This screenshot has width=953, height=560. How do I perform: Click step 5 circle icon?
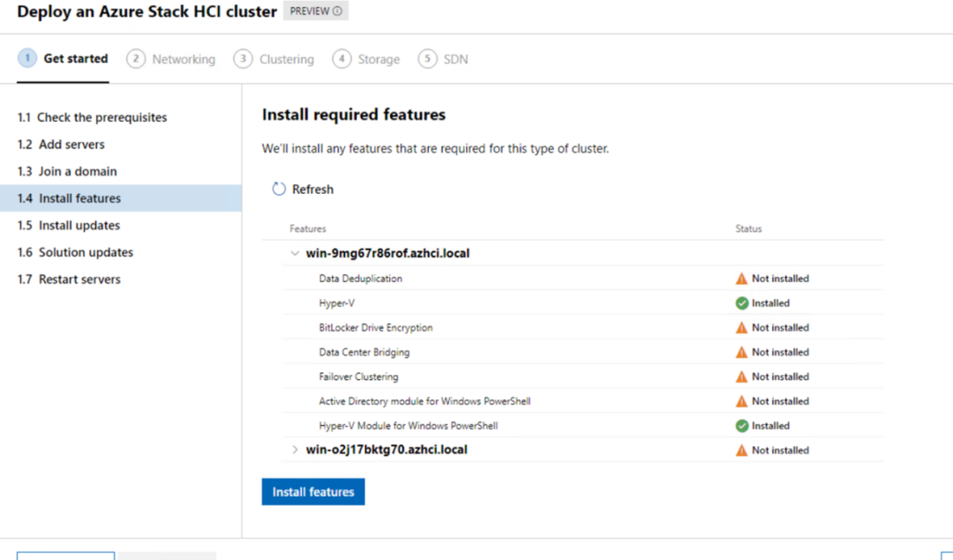tap(427, 59)
